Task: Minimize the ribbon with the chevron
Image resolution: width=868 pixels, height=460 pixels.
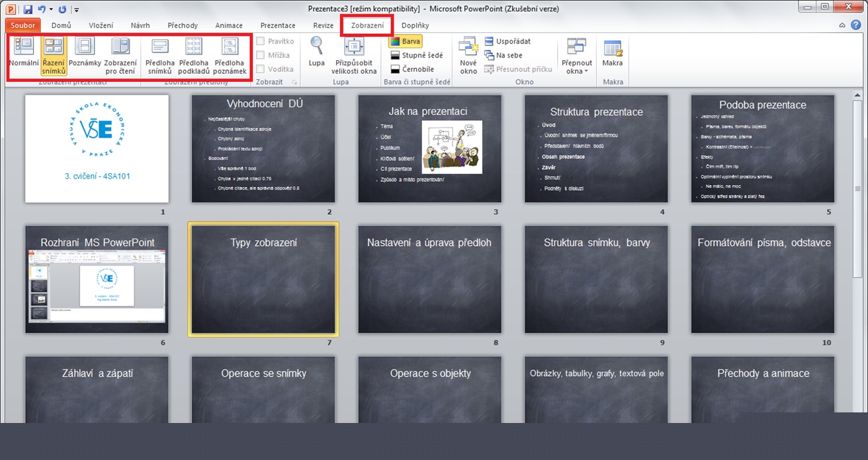Action: point(842,25)
